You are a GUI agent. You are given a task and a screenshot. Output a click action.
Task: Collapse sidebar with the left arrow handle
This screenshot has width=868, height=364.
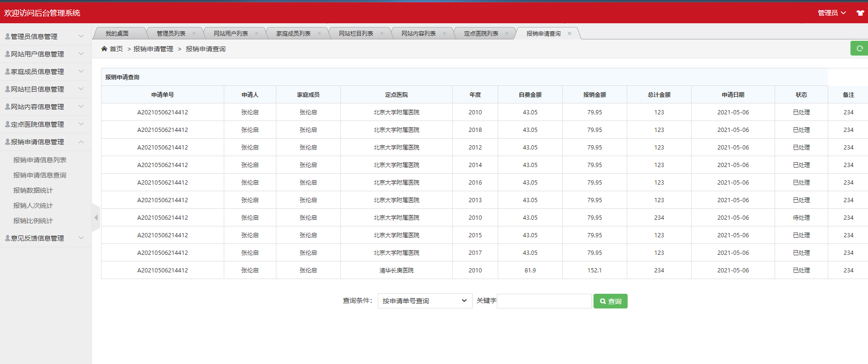(96, 217)
